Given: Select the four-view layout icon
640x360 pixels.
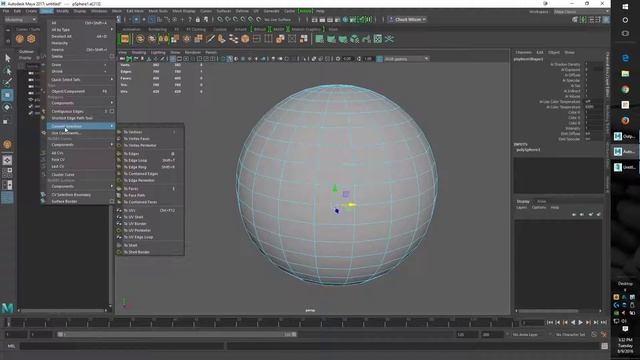Looking at the screenshot, I should tap(7, 173).
